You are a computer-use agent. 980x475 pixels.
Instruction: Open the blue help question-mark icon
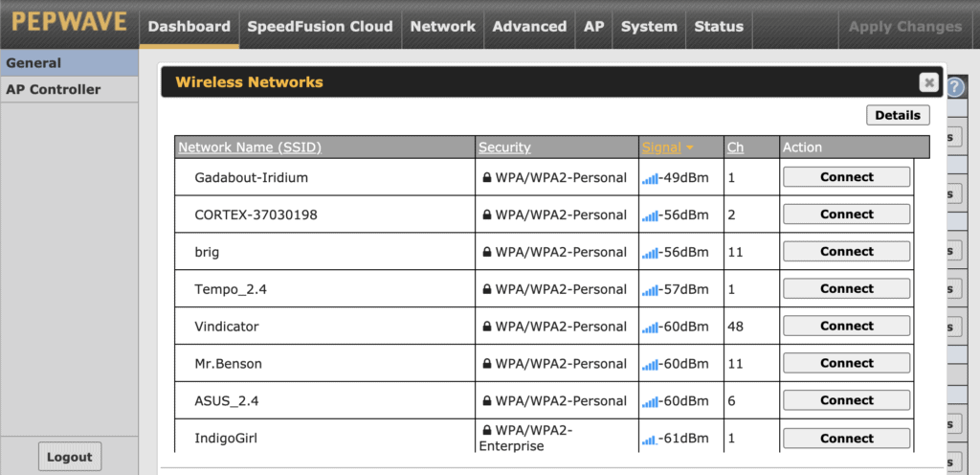pyautogui.click(x=956, y=87)
